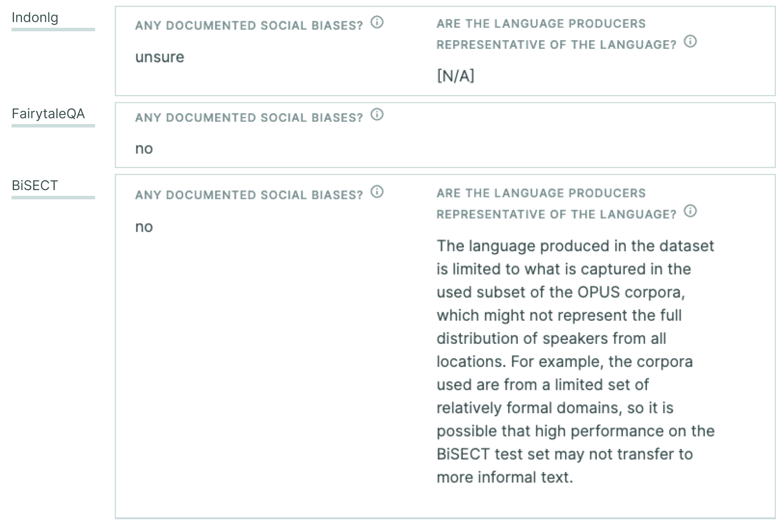Click info icon for BiSECT language producers question
784x532 pixels.
[690, 211]
